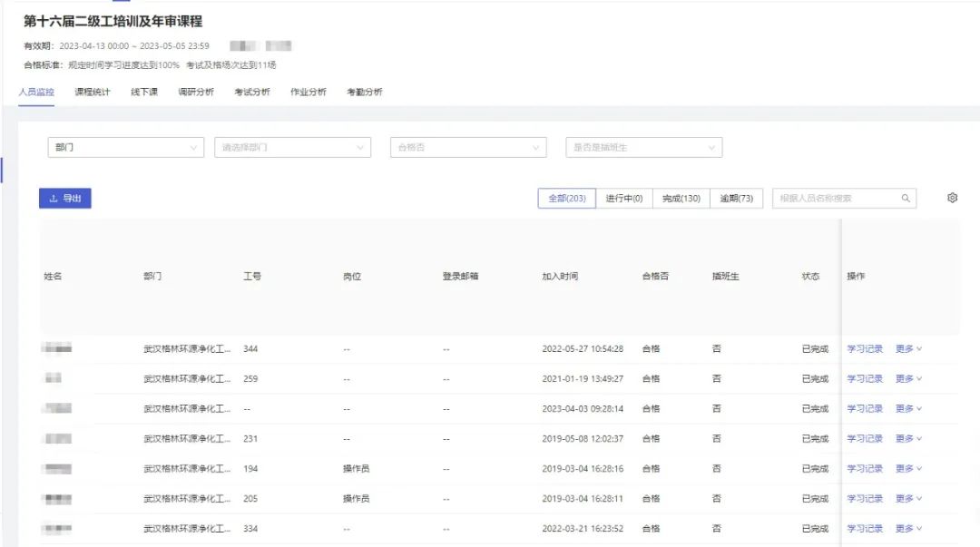Click 操作员 position in employee 194 row
Image resolution: width=980 pixels, height=547 pixels.
(357, 469)
